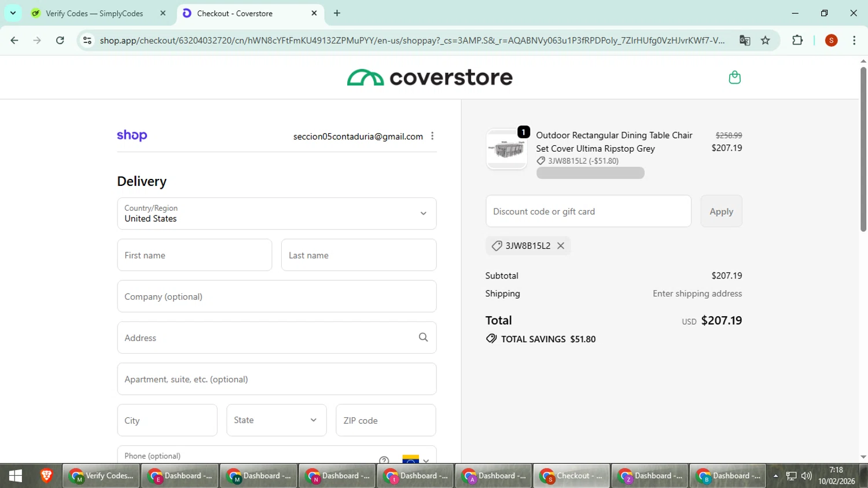Open the Chrome profile S avatar
The image size is (868, 488).
832,41
